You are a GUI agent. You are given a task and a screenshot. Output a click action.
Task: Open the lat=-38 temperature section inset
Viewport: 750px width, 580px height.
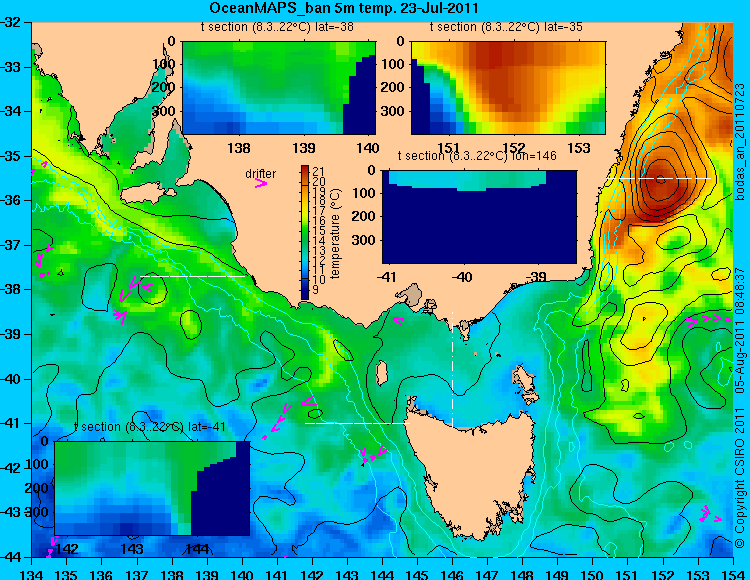pyautogui.click(x=279, y=88)
